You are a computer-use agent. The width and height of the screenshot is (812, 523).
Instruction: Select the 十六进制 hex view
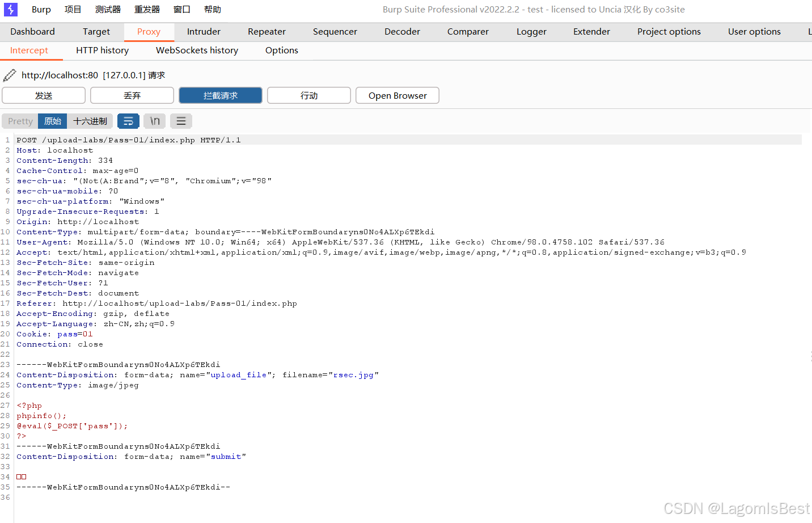coord(90,121)
